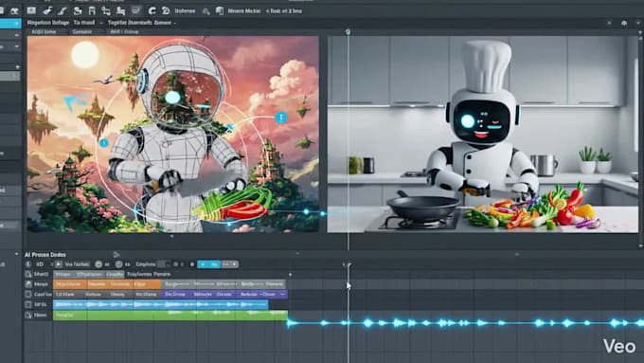The width and height of the screenshot is (644, 363).
Task: Select the light gray clip right of the orange clip
Action: [x=224, y=284]
